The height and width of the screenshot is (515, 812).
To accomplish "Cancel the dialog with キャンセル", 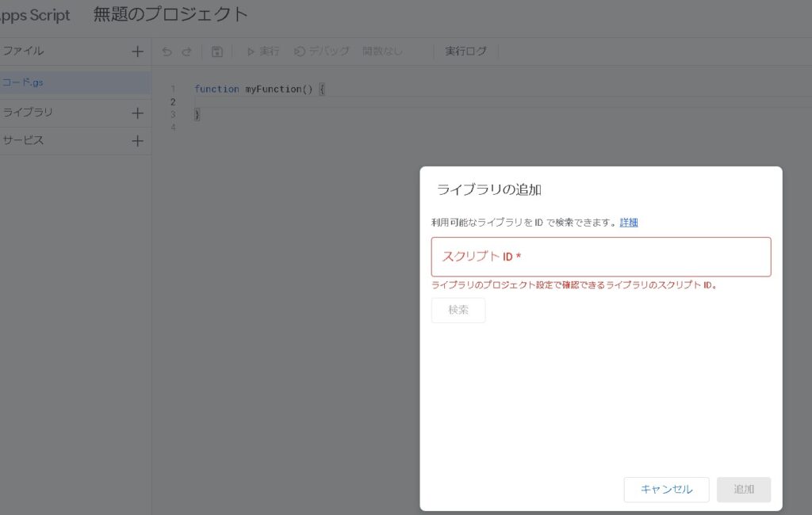I will point(666,490).
